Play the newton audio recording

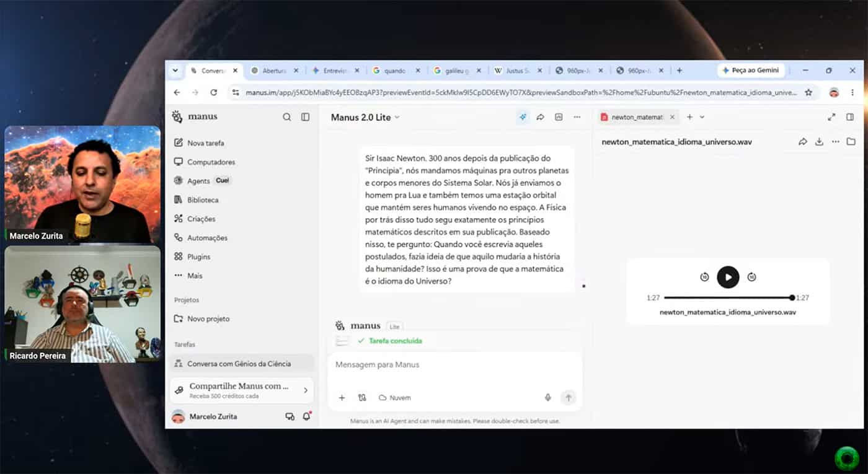[x=728, y=277]
